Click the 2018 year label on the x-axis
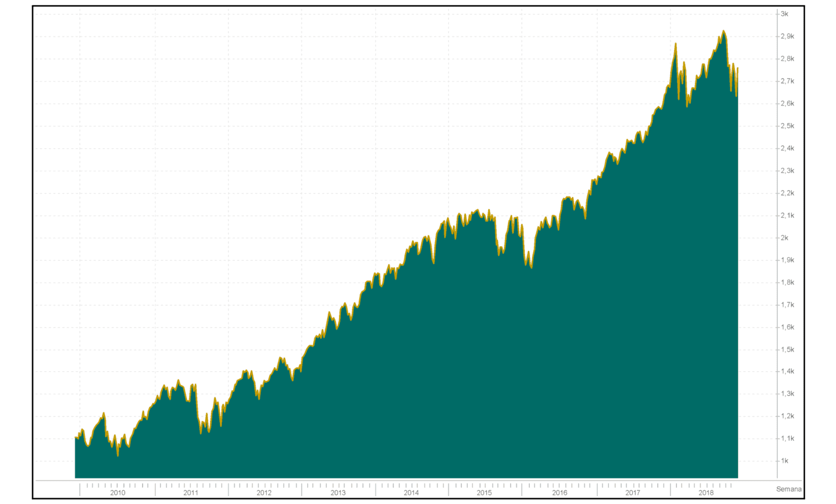The image size is (836, 504). click(706, 493)
